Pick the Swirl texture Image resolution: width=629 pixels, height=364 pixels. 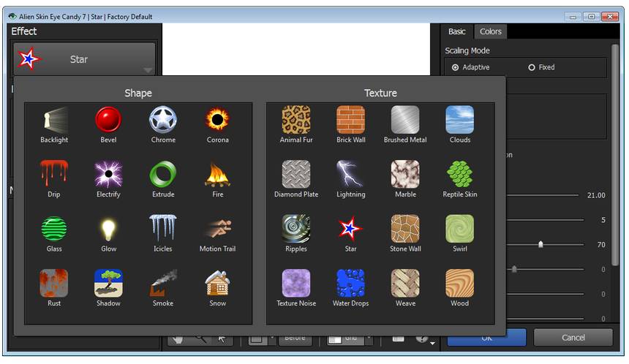tap(460, 234)
